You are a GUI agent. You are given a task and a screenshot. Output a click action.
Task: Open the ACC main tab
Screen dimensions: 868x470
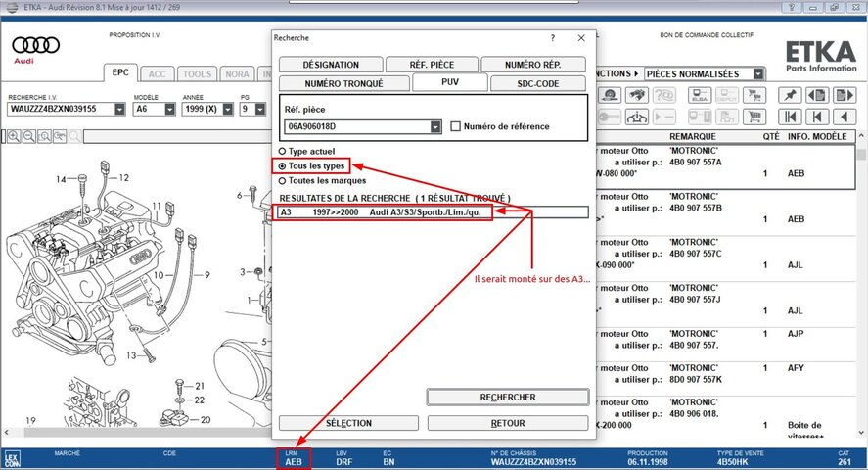[x=158, y=74]
